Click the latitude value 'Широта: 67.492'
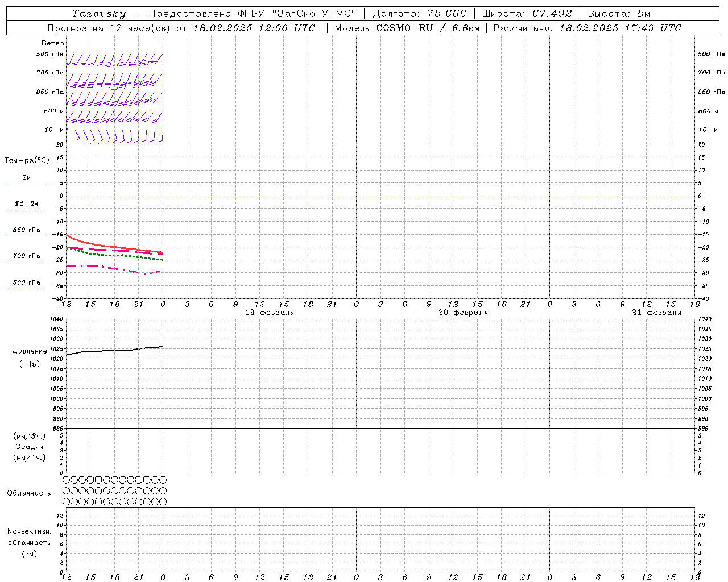The image size is (728, 582). click(x=527, y=14)
